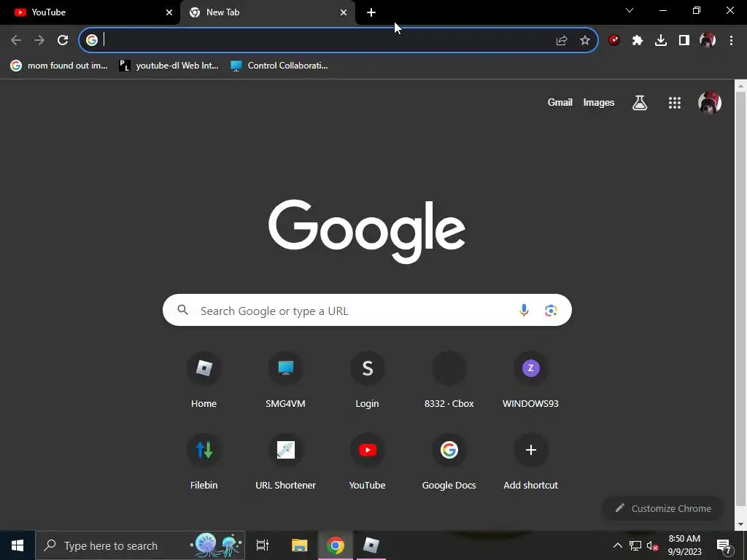
Task: Click the muted volume tray icon
Action: tap(653, 545)
